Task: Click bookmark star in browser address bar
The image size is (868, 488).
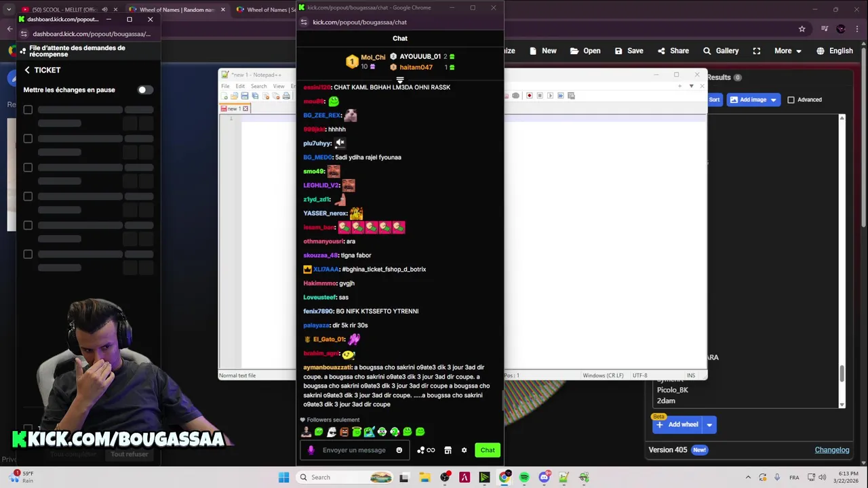Action: [802, 28]
